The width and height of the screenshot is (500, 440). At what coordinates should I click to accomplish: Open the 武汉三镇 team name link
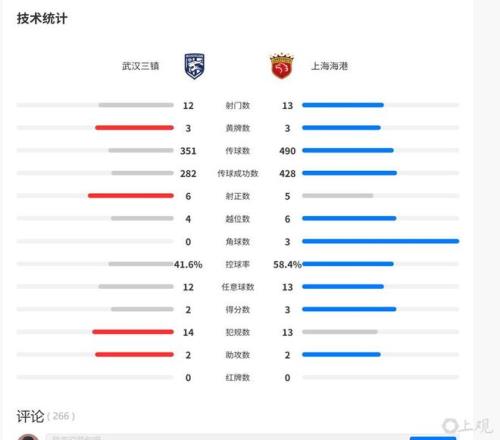pos(140,66)
